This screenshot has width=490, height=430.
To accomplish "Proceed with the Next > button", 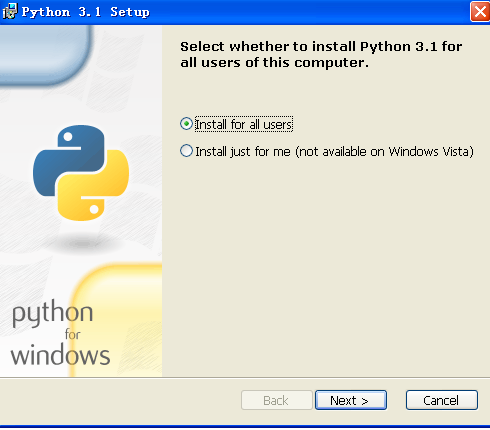I will click(351, 400).
